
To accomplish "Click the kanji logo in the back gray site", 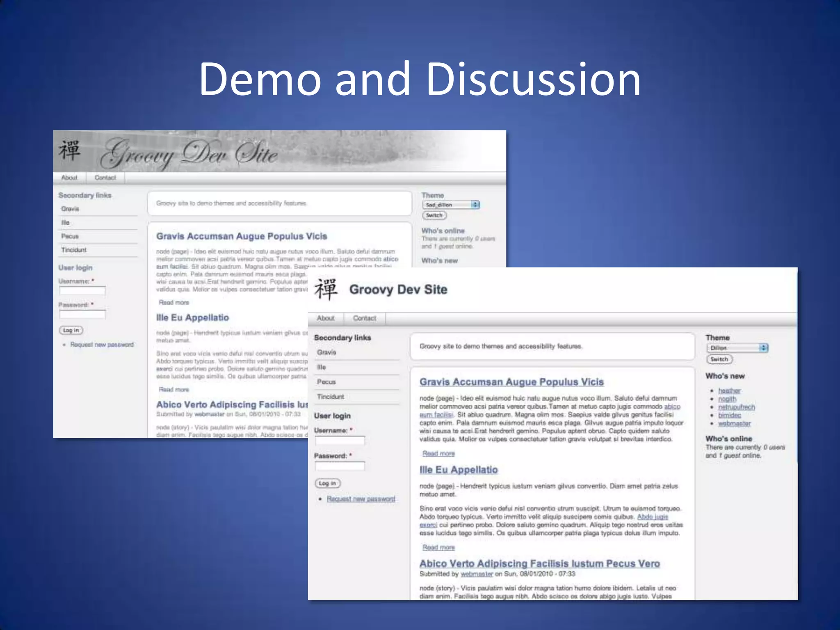I will tap(69, 151).
